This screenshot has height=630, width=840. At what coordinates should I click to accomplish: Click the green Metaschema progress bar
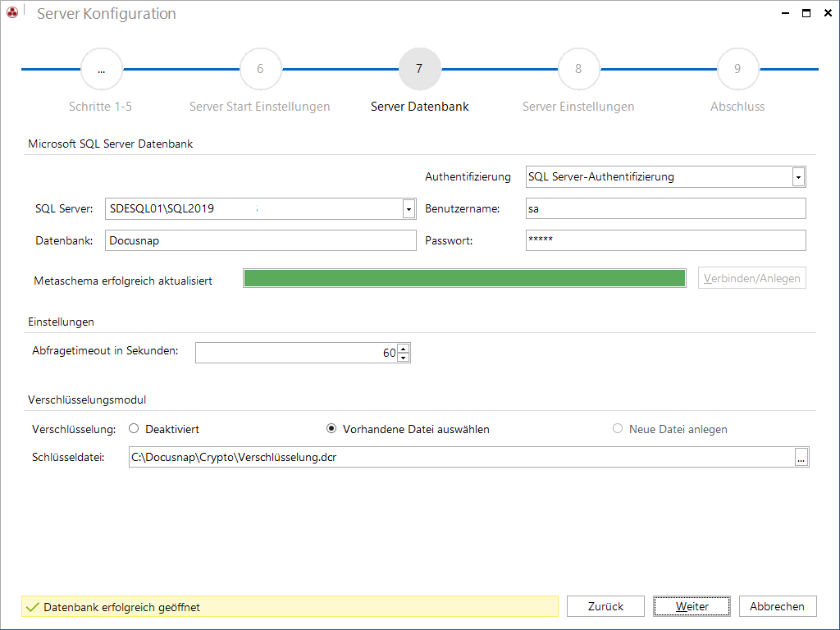click(x=464, y=279)
